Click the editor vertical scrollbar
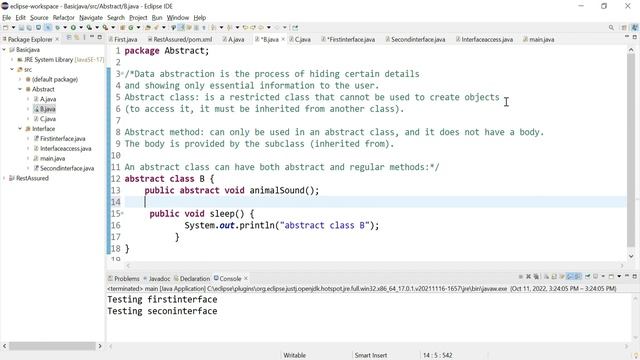 point(631,150)
